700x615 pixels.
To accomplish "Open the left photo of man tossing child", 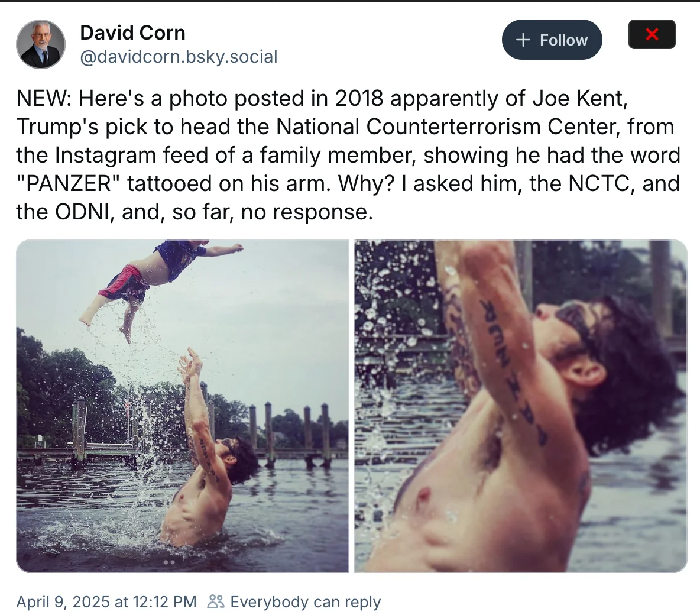I will coord(183,406).
